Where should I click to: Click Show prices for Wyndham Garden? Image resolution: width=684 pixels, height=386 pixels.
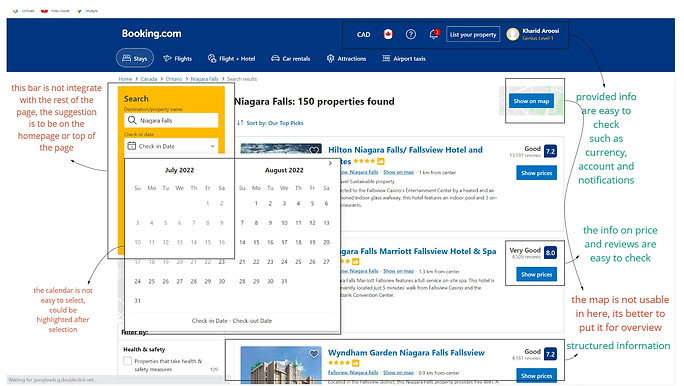(x=536, y=375)
